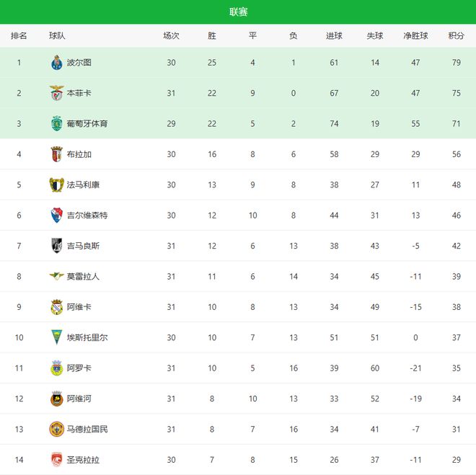This screenshot has height=475, width=476.
Task: Click the Braga (布拉加) club crest
Action: [56, 154]
